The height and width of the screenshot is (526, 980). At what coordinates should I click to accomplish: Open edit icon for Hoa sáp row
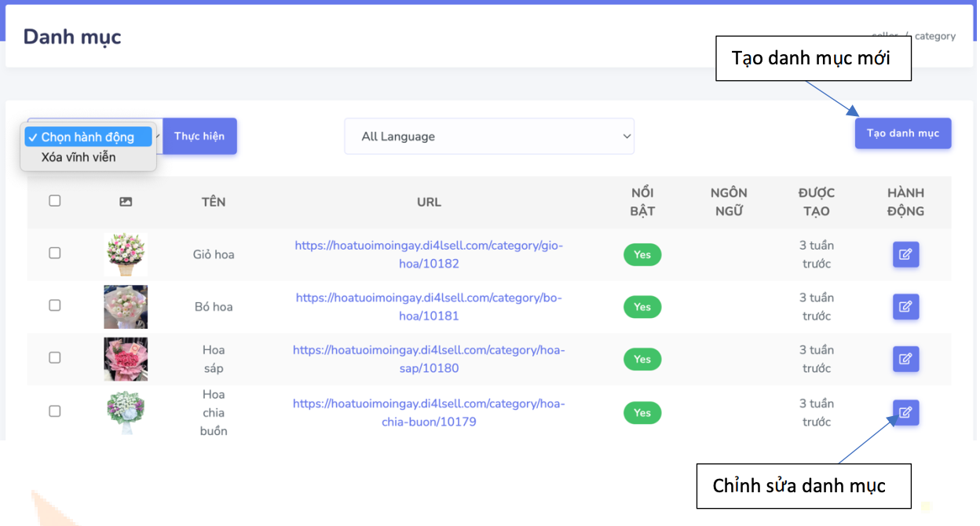[x=905, y=359]
